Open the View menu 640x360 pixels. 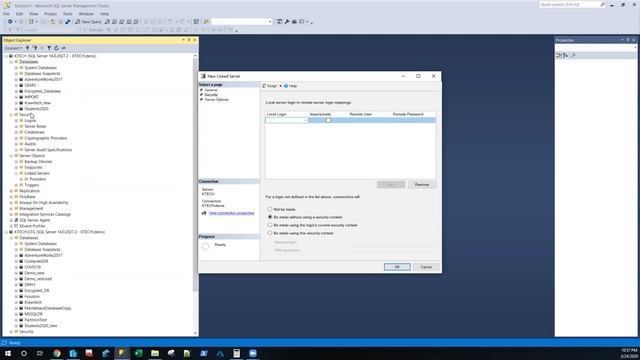[33, 14]
